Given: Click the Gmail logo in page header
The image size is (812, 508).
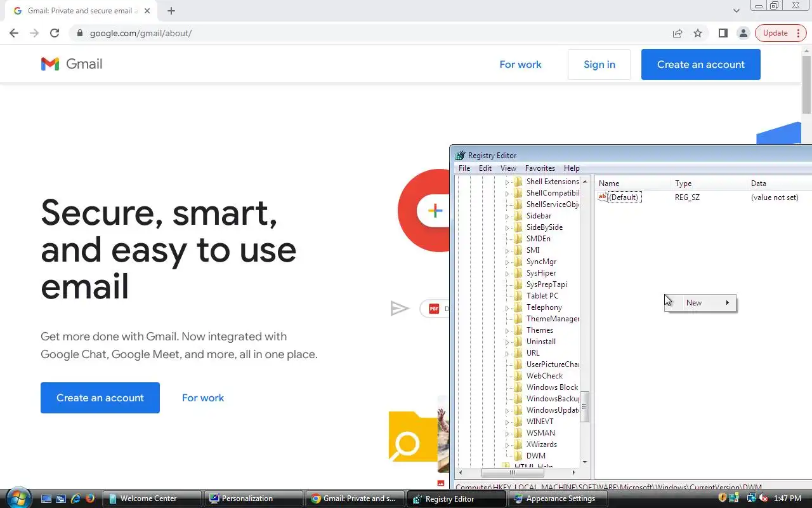Looking at the screenshot, I should (72, 64).
